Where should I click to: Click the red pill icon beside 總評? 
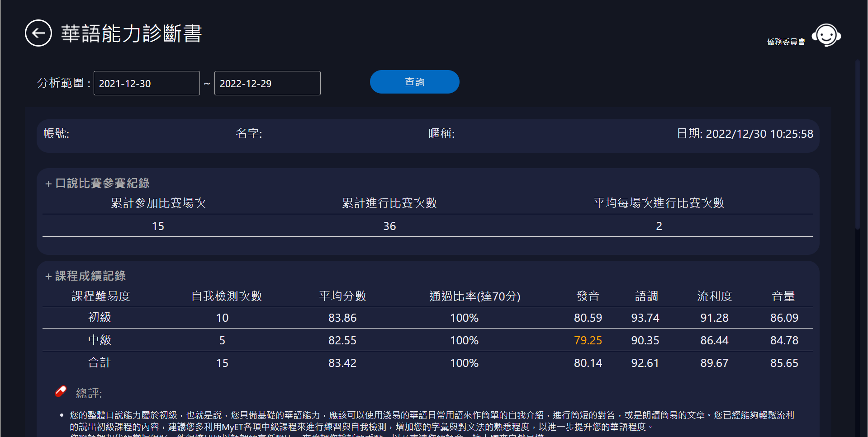click(x=61, y=391)
